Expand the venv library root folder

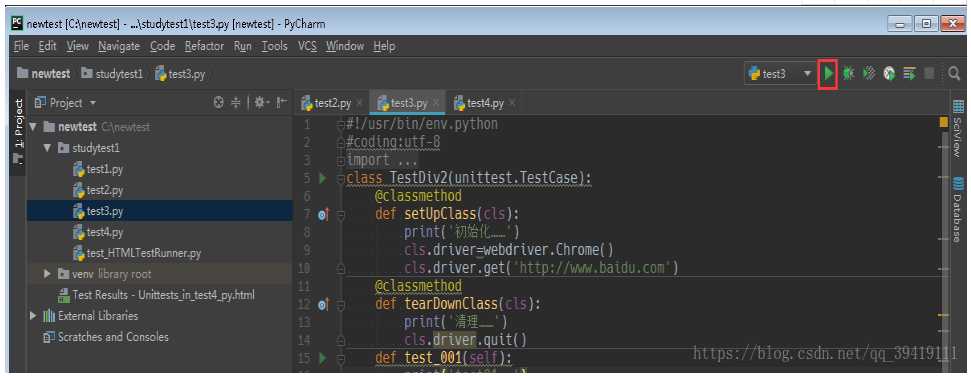pyautogui.click(x=48, y=274)
